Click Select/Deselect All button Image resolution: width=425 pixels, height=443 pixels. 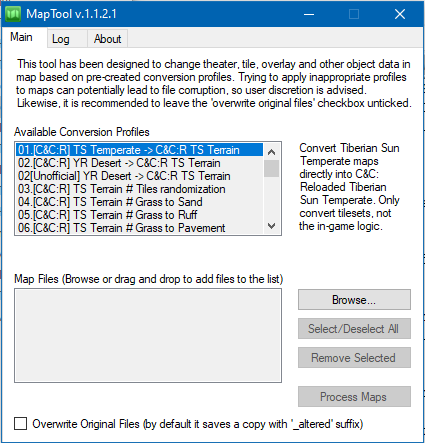354,329
